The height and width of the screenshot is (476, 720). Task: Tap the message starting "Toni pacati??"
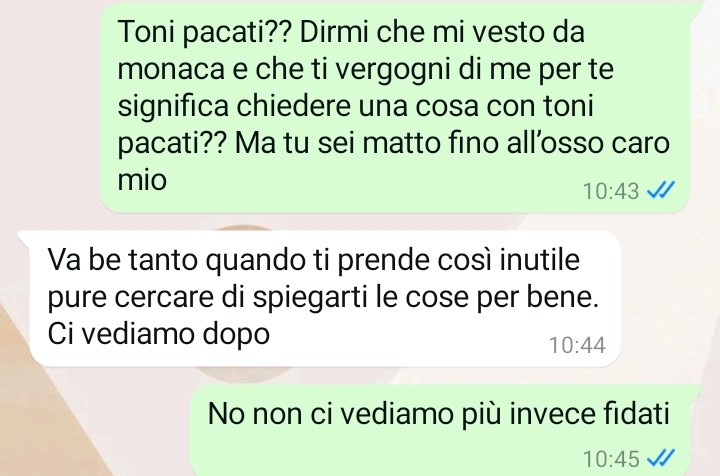click(395, 106)
